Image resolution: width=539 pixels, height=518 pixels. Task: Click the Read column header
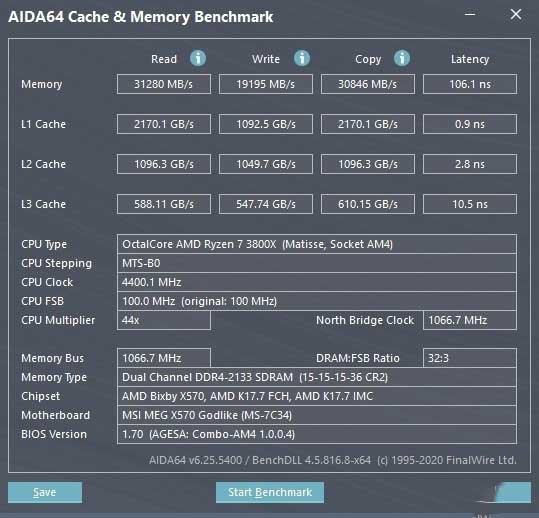164,59
